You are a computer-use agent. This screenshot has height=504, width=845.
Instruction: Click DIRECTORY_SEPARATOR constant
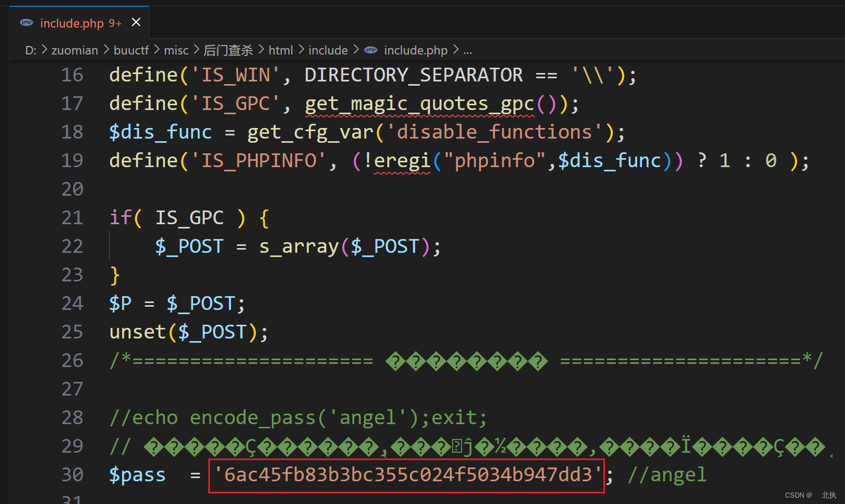point(414,75)
